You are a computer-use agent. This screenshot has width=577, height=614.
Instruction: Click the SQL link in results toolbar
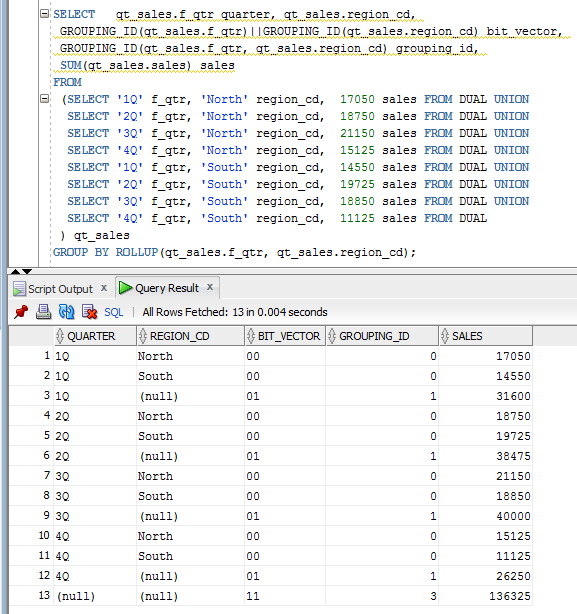coord(114,312)
